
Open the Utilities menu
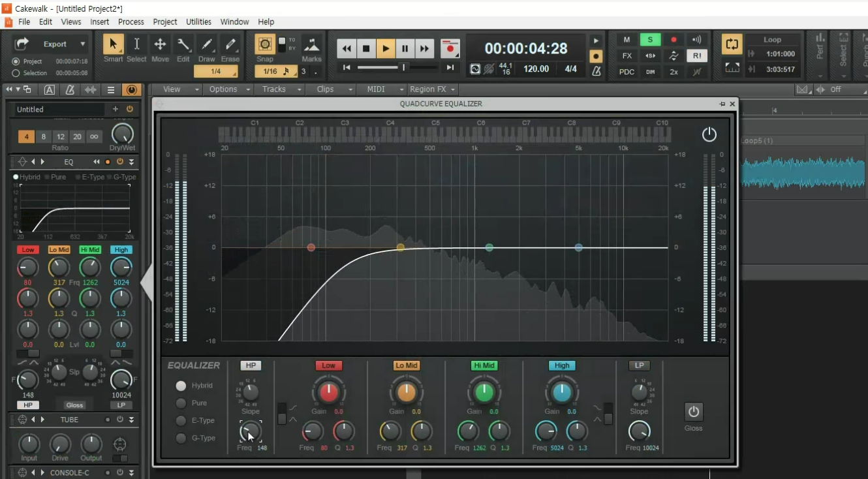pos(198,22)
